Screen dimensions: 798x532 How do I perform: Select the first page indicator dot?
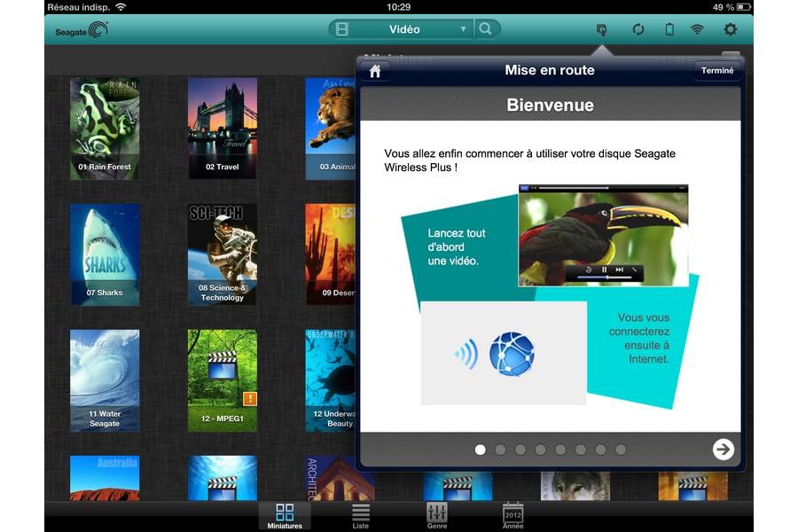point(480,450)
